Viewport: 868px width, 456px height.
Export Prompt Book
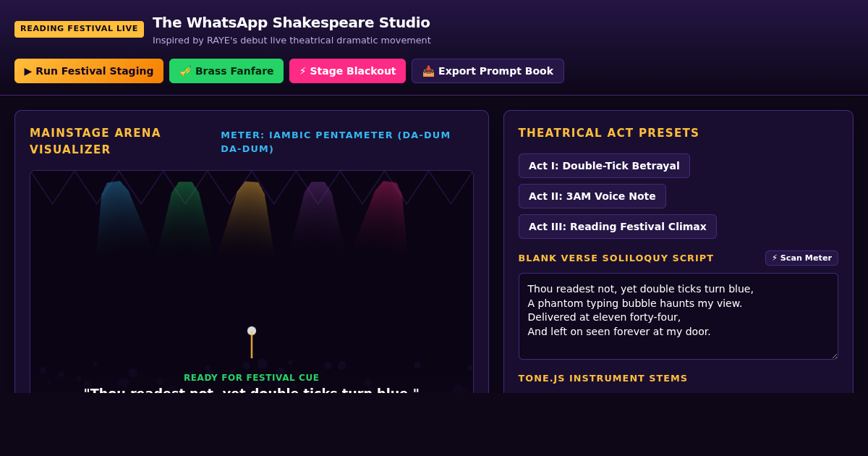pyautogui.click(x=488, y=71)
